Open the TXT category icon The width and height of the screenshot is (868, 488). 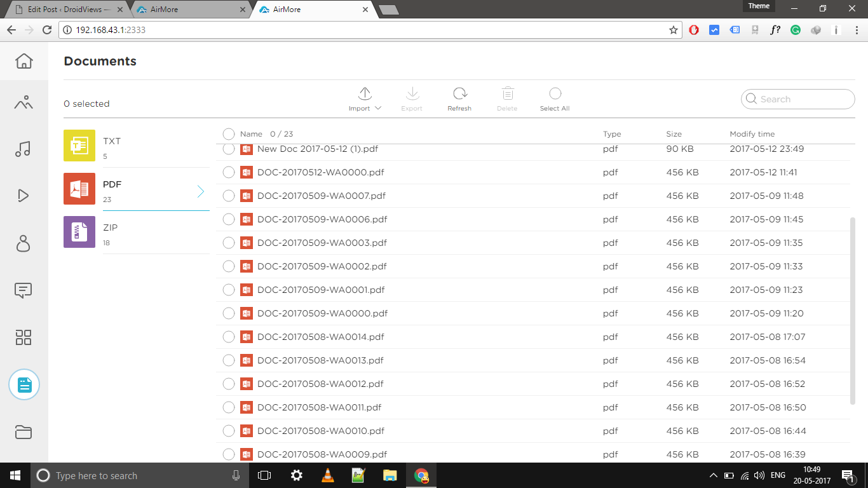(x=79, y=146)
